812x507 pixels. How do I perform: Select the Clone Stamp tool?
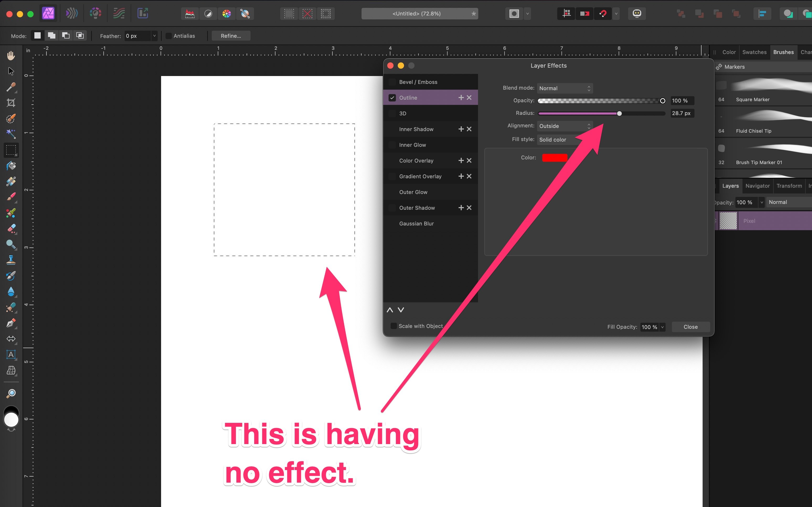point(11,260)
